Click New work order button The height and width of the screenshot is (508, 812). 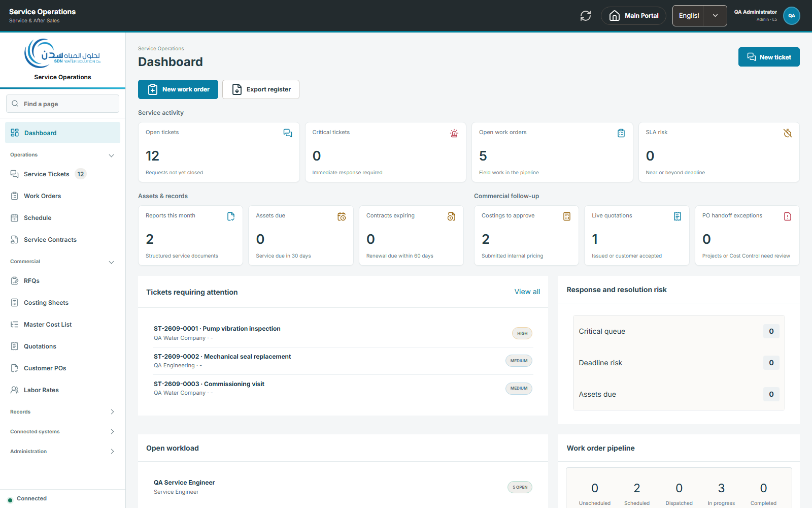[178, 89]
